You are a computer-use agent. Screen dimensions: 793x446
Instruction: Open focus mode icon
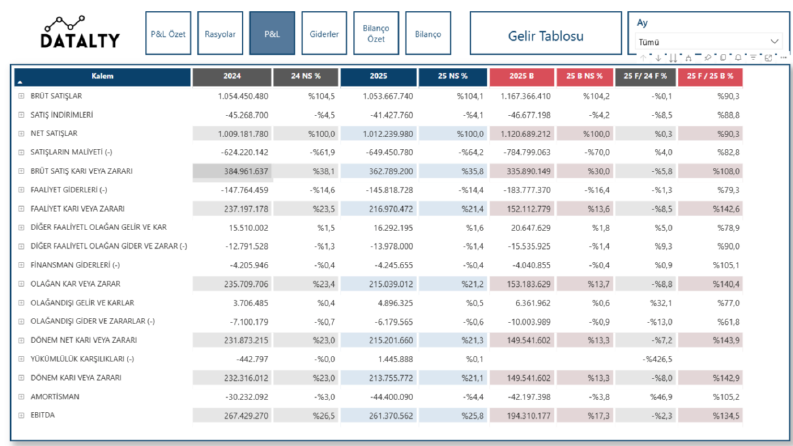point(768,58)
